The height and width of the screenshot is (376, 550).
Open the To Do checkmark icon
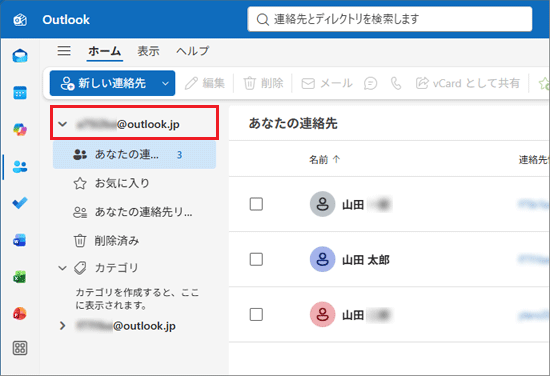pos(20,203)
